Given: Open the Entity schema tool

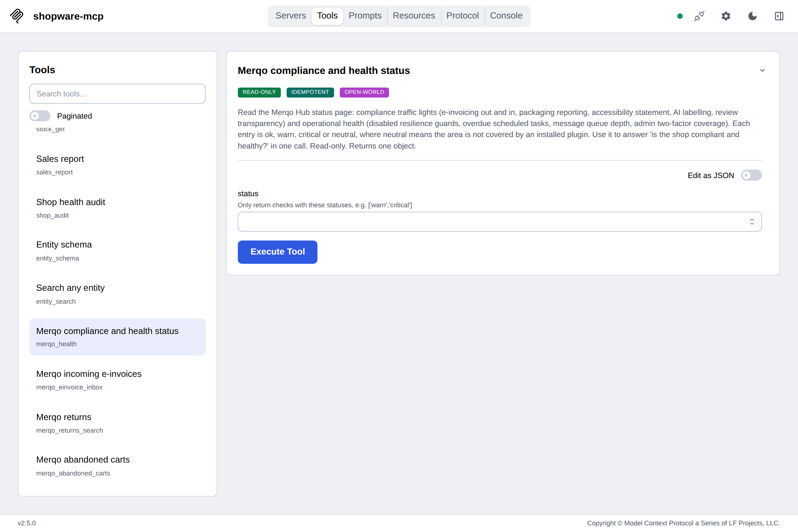Looking at the screenshot, I should (x=117, y=251).
